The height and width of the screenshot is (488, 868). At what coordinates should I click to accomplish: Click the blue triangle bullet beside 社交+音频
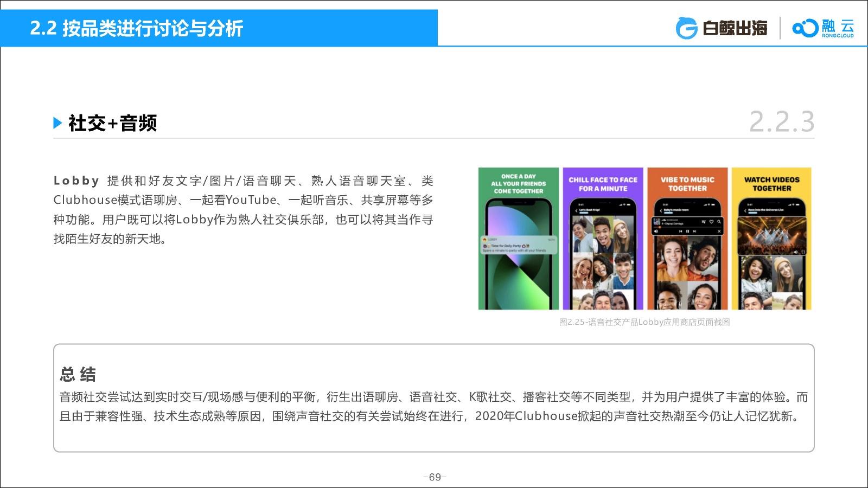(x=58, y=123)
